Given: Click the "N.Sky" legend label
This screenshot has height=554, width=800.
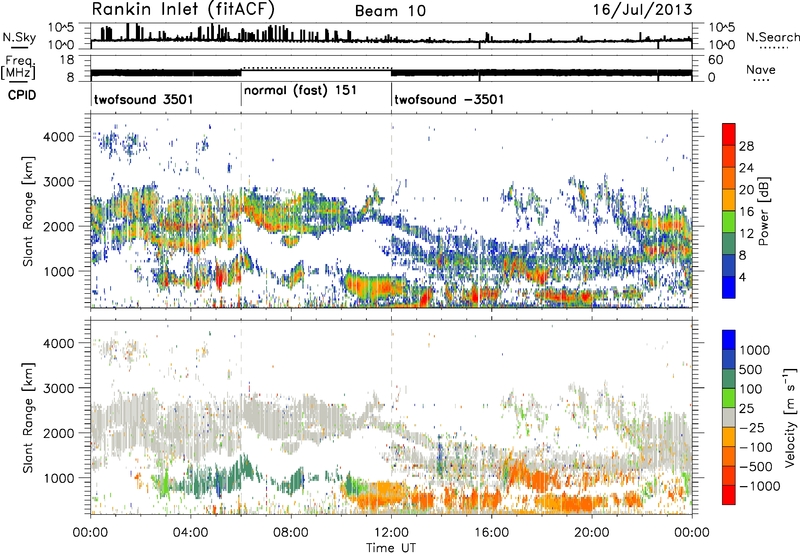Looking at the screenshot, I should pos(19,37).
